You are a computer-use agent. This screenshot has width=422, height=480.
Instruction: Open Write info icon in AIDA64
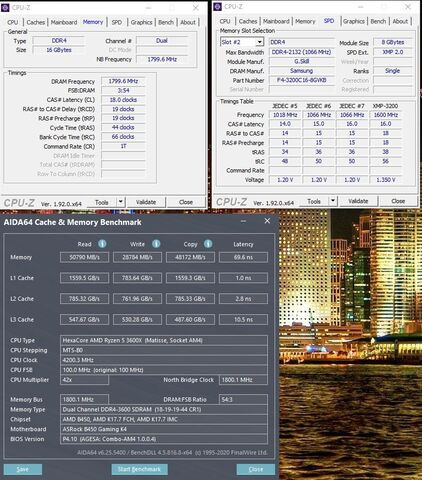(156, 244)
